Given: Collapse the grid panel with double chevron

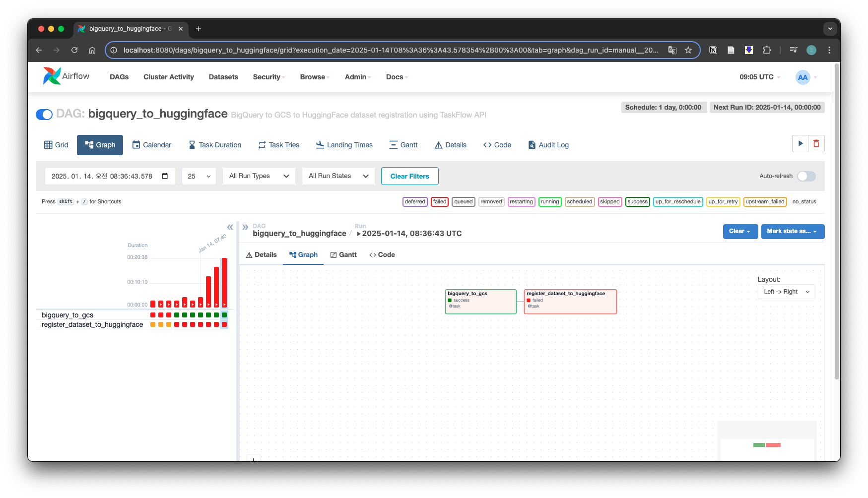Looking at the screenshot, I should point(230,227).
